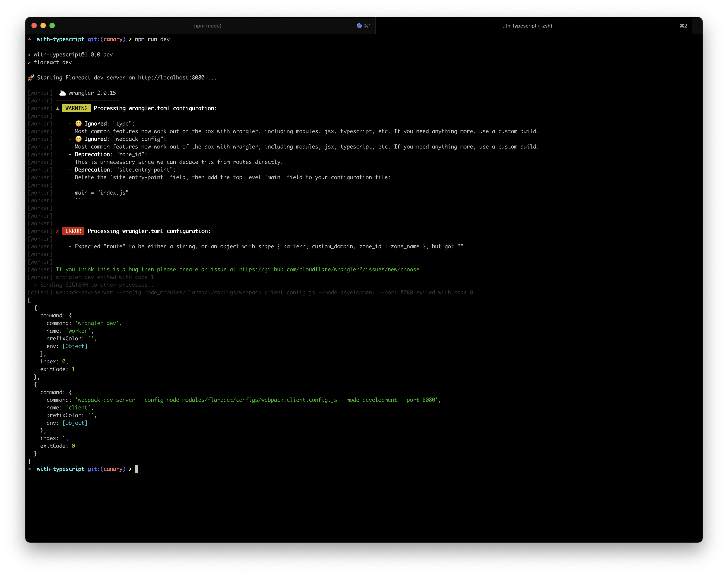This screenshot has height=576, width=728.
Task: Click the warning triangle before the WARNING badge
Action: [x=58, y=108]
